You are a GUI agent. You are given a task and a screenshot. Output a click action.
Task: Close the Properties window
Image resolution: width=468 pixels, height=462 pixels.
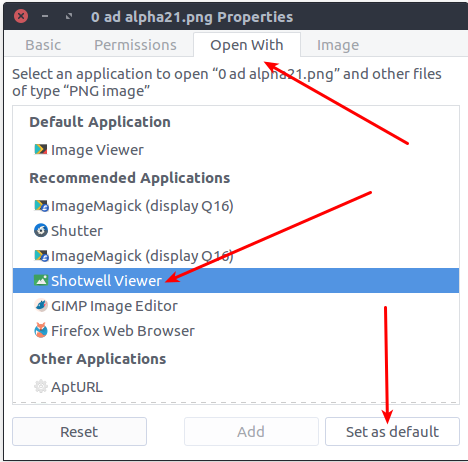[x=21, y=16]
